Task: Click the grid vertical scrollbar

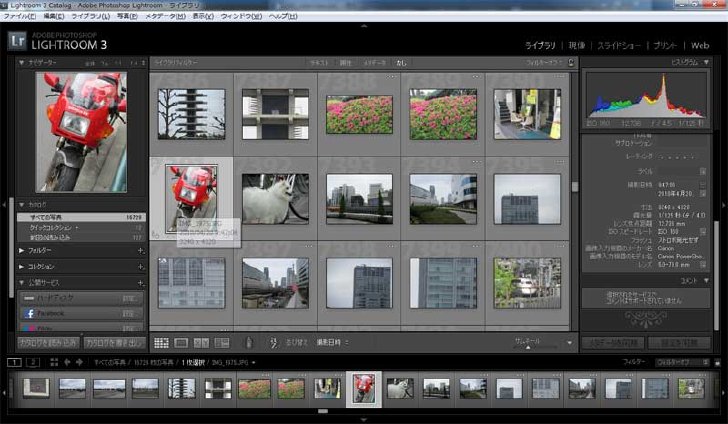Action: pyautogui.click(x=575, y=187)
